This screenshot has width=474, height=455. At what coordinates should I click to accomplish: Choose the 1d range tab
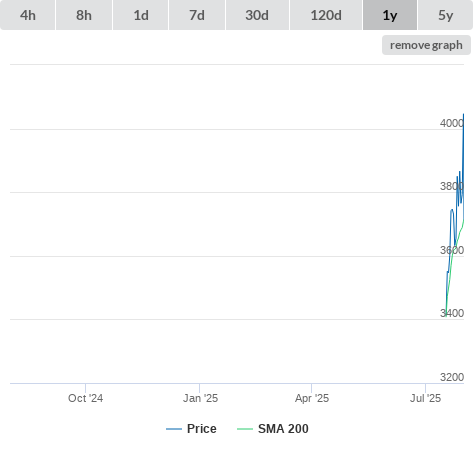141,15
